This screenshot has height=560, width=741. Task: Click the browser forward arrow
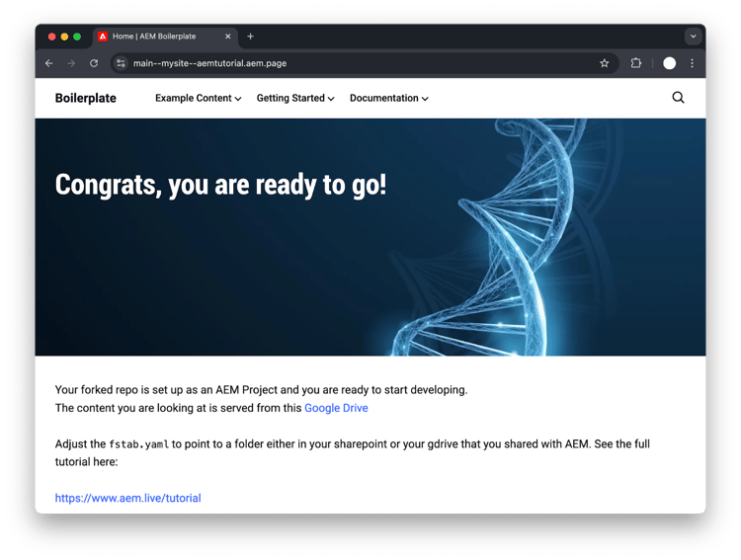click(71, 63)
